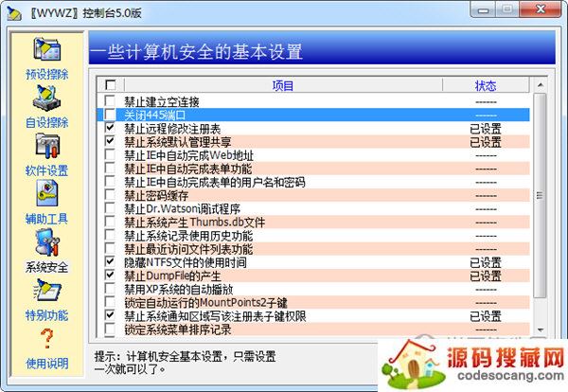Click the list scrollbar down arrow
Screen dimensions: 568x392
[x=541, y=330]
